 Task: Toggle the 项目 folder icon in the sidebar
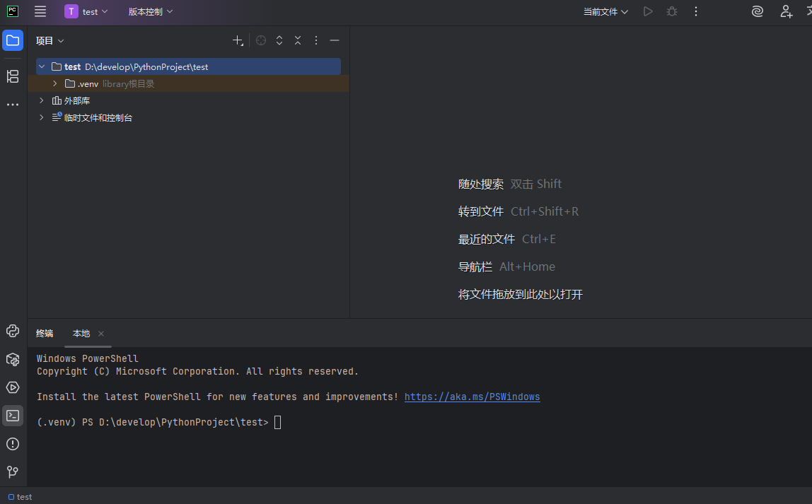tap(13, 40)
